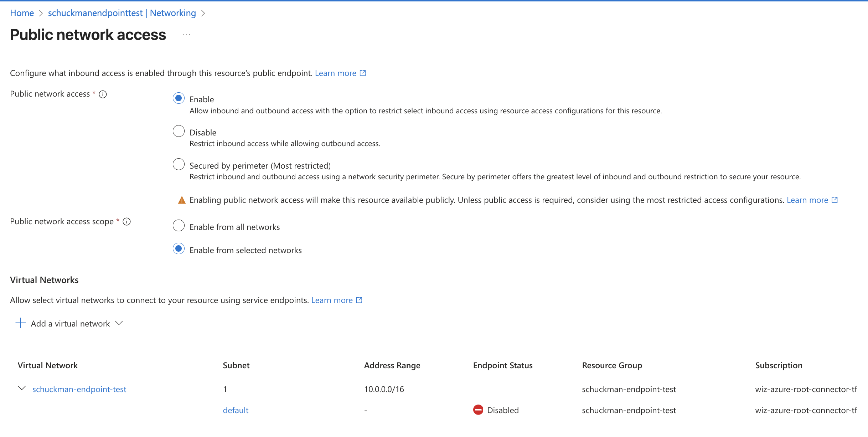Click the Disabled endpoint status icon
The width and height of the screenshot is (868, 437).
coord(479,410)
